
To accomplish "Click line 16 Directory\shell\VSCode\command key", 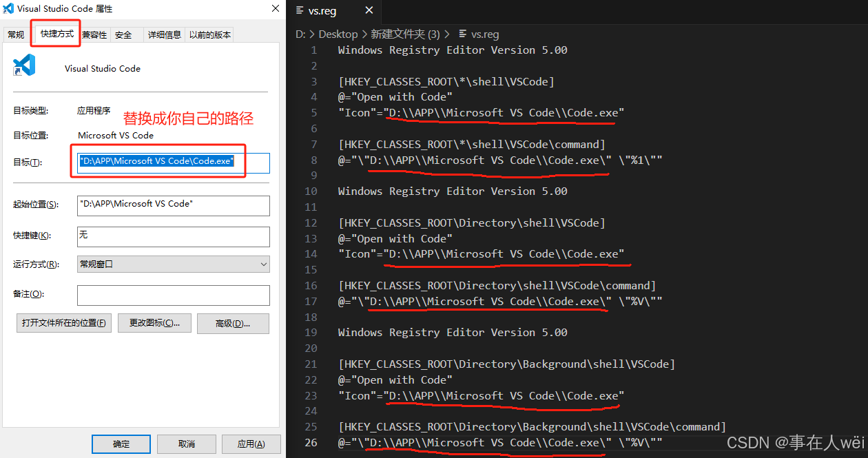I will (497, 286).
